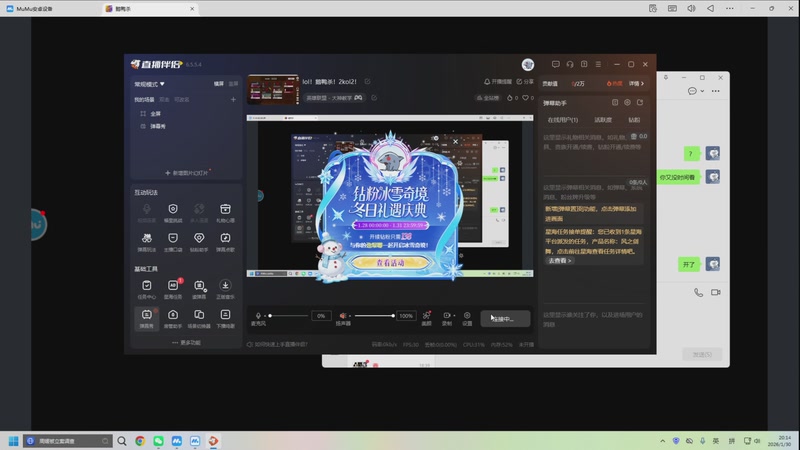Click 新增图片幻灯片 add slideshow
Viewport: 800px width, 450px height.
coord(187,173)
